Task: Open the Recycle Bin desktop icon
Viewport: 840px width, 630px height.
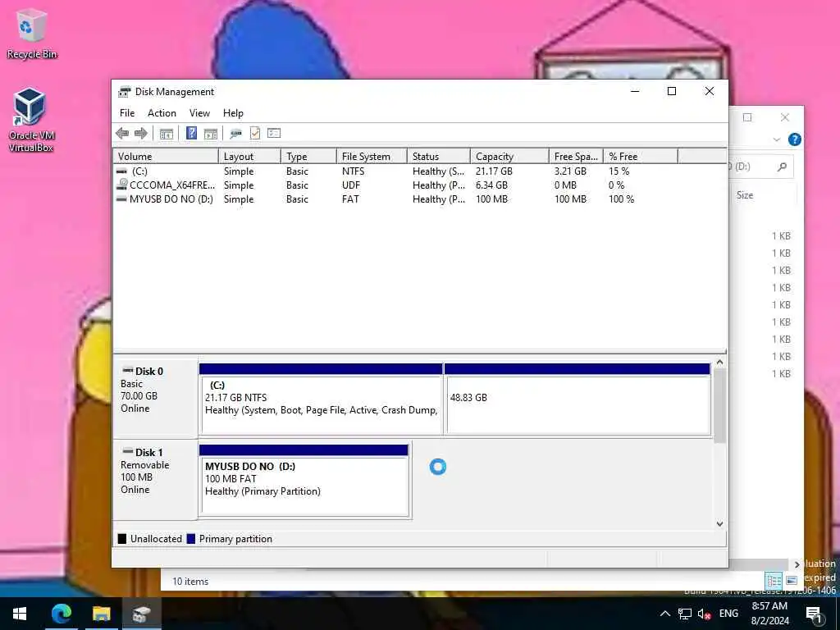Action: (31, 34)
